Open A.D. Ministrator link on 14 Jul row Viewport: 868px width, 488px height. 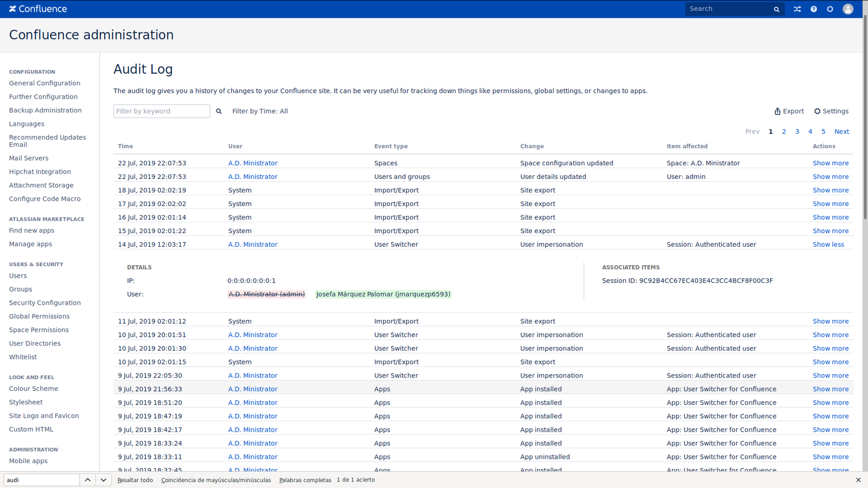[253, 245]
